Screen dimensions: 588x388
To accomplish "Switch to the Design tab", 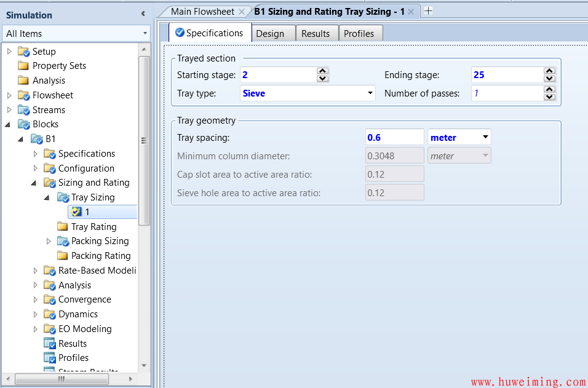I will [x=270, y=34].
